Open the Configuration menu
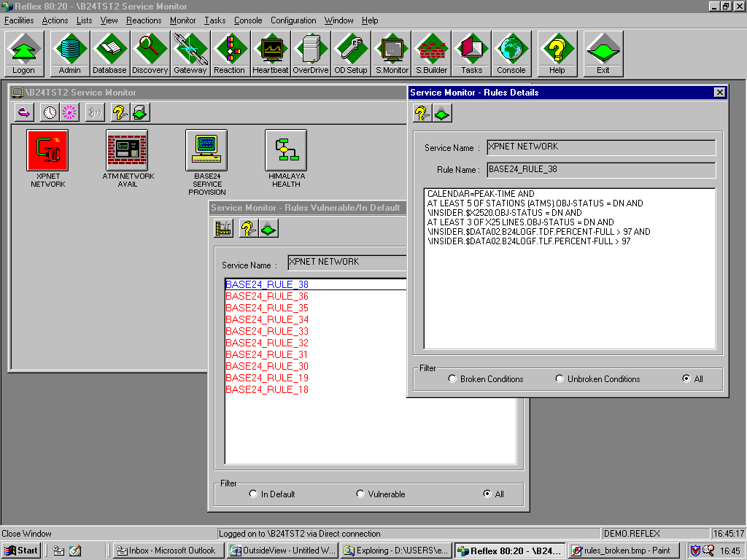 (x=293, y=20)
